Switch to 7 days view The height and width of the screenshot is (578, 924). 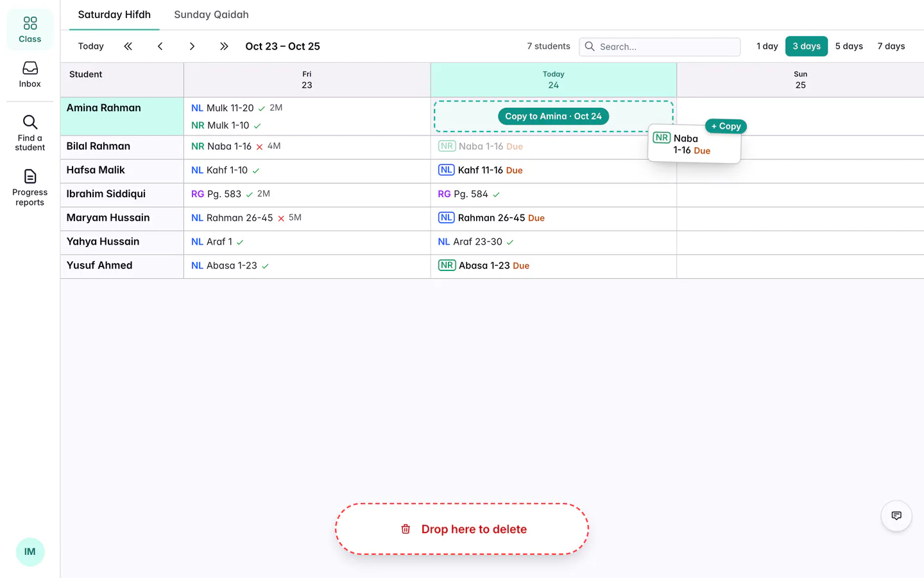pos(891,46)
